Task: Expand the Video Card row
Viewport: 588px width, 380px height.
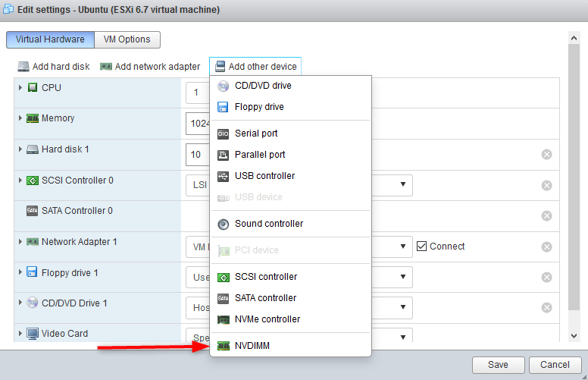Action: click(20, 333)
